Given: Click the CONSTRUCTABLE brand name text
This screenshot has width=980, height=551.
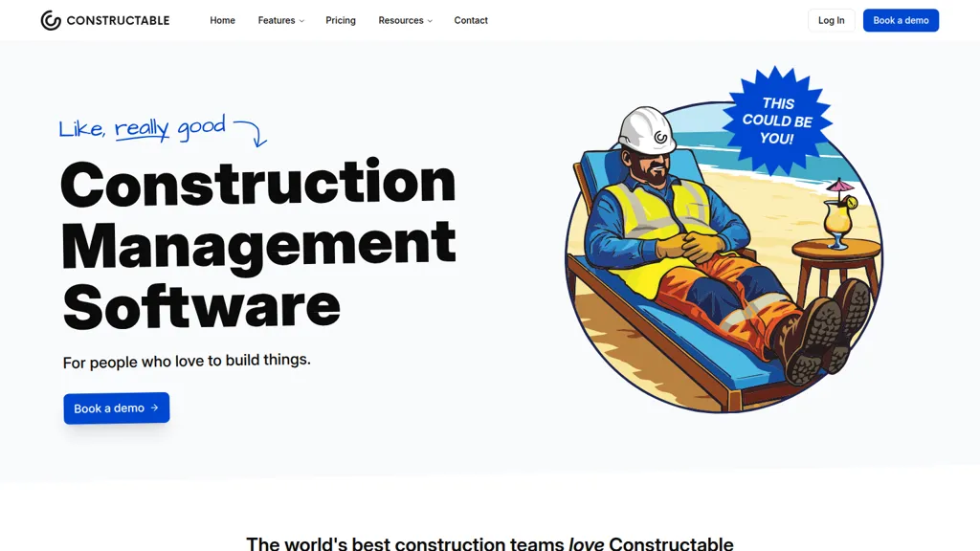Looking at the screenshot, I should click(x=118, y=21).
